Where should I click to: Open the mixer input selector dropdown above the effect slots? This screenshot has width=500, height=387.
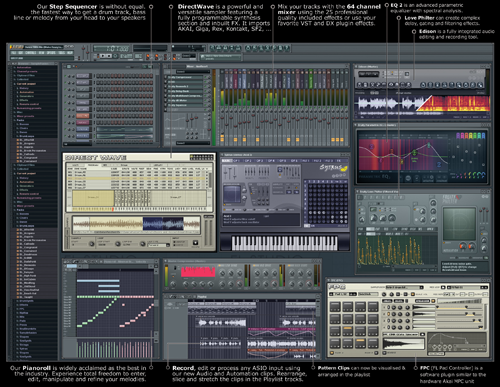pos(192,71)
